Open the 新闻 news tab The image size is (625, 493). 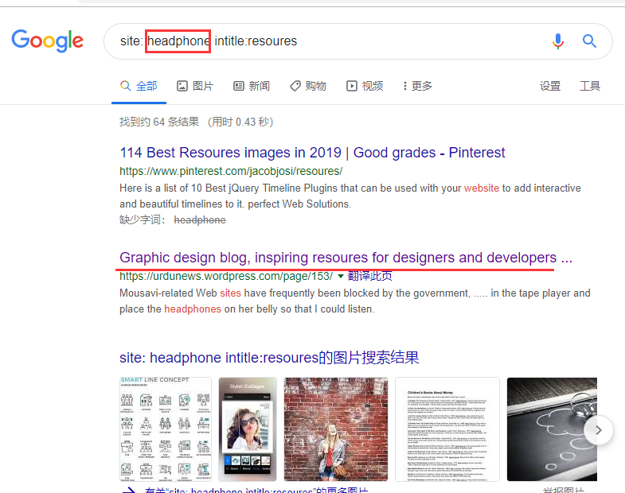point(251,86)
